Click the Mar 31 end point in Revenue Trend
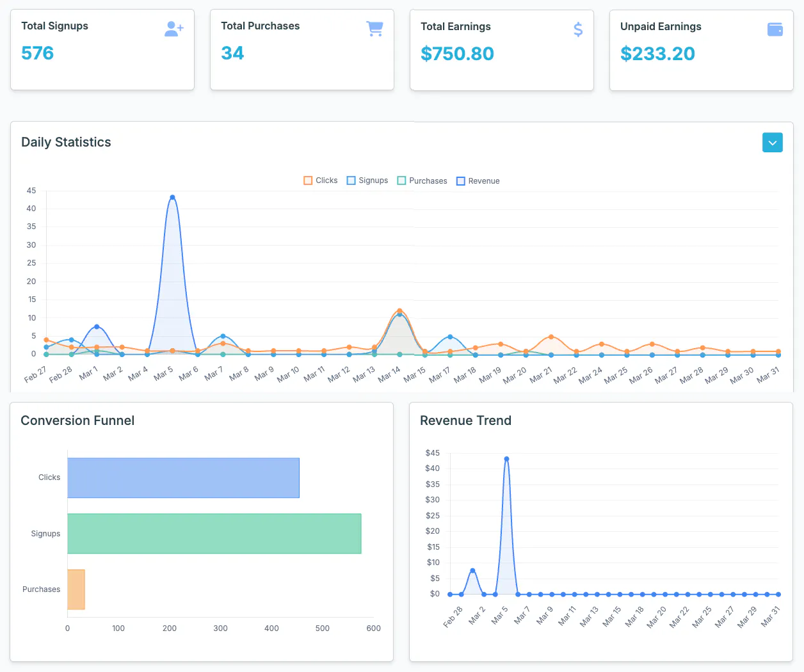 [778, 595]
